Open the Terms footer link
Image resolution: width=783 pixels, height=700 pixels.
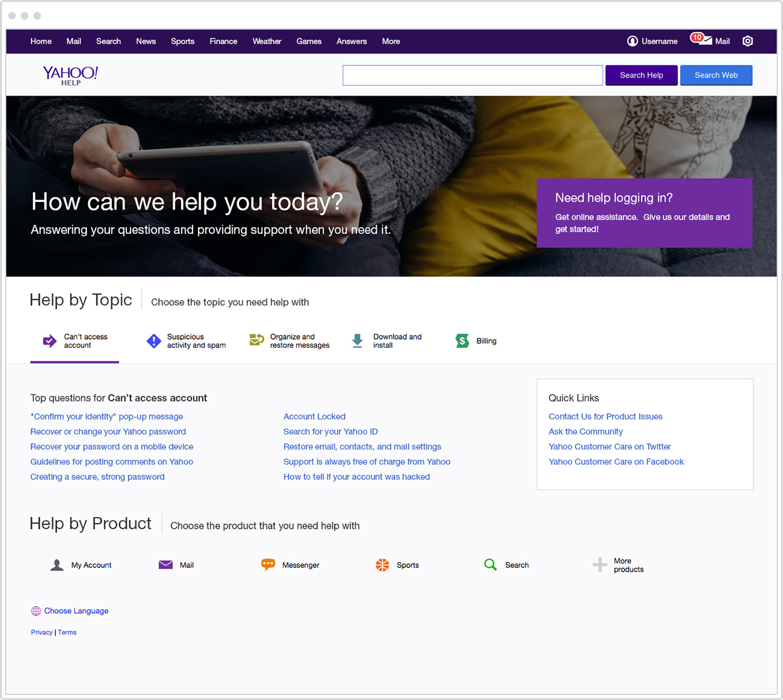click(x=67, y=633)
